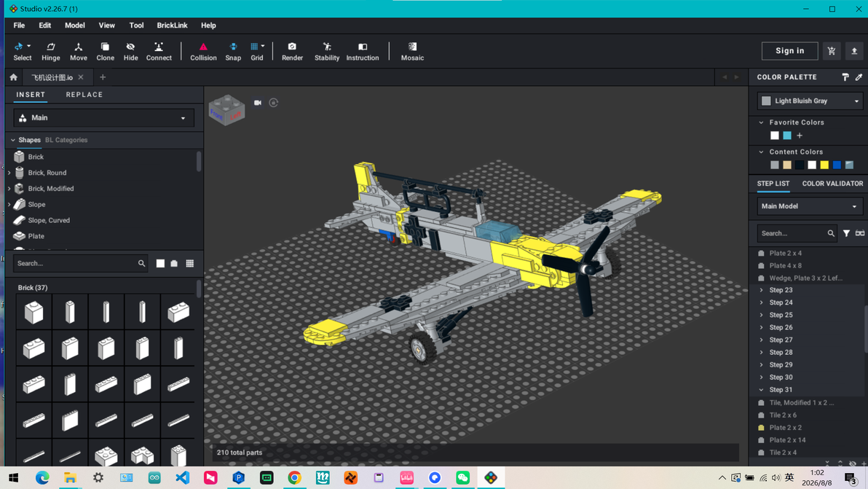Pick the blue content color swatch
Screen dimensions: 868x489
click(837, 165)
